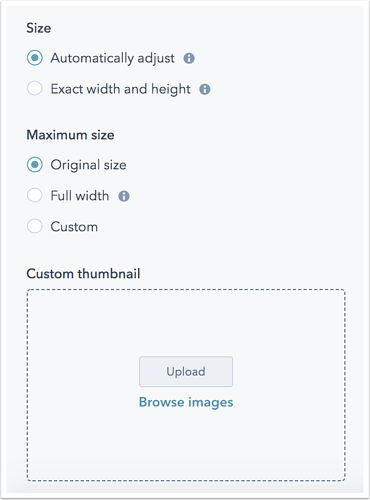
Task: Select the Original size radio button
Action: tap(35, 165)
